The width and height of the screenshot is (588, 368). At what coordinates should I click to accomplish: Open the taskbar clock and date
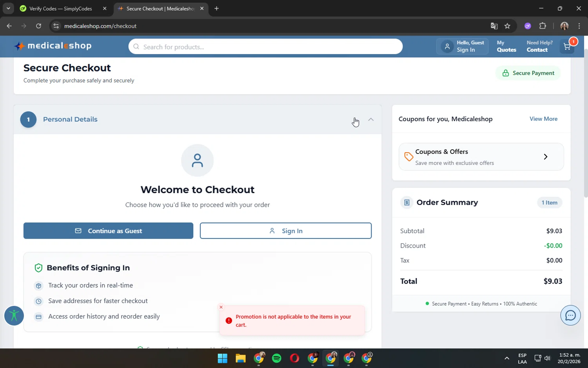tap(570, 358)
